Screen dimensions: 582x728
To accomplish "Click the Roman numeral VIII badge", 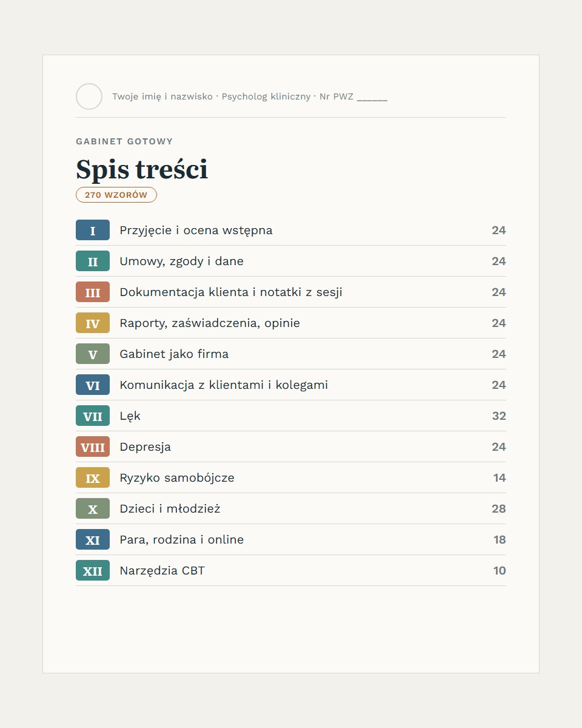I will [x=93, y=447].
